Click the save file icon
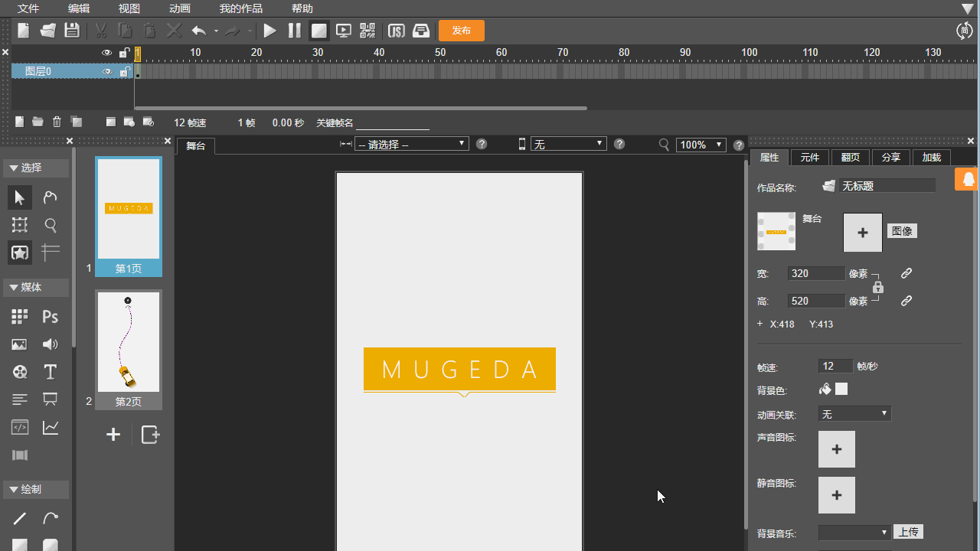 tap(72, 31)
